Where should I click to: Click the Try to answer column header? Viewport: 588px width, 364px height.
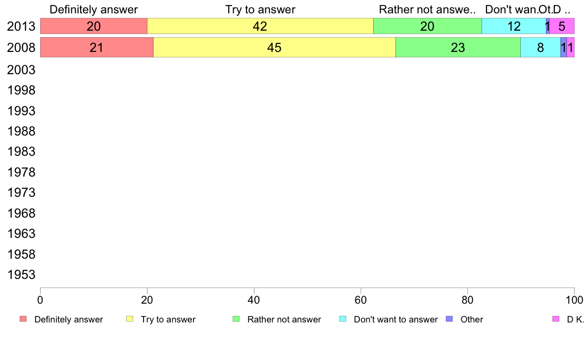(260, 9)
